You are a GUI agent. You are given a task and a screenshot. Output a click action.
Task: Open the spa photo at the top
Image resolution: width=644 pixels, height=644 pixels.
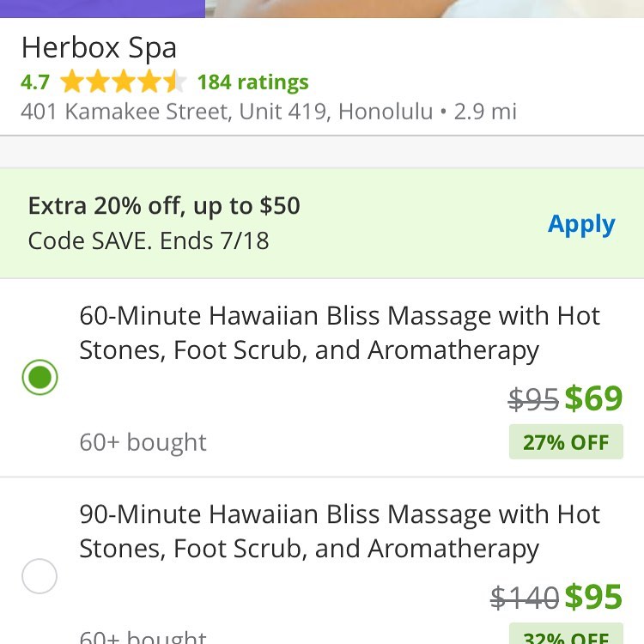coord(424,8)
